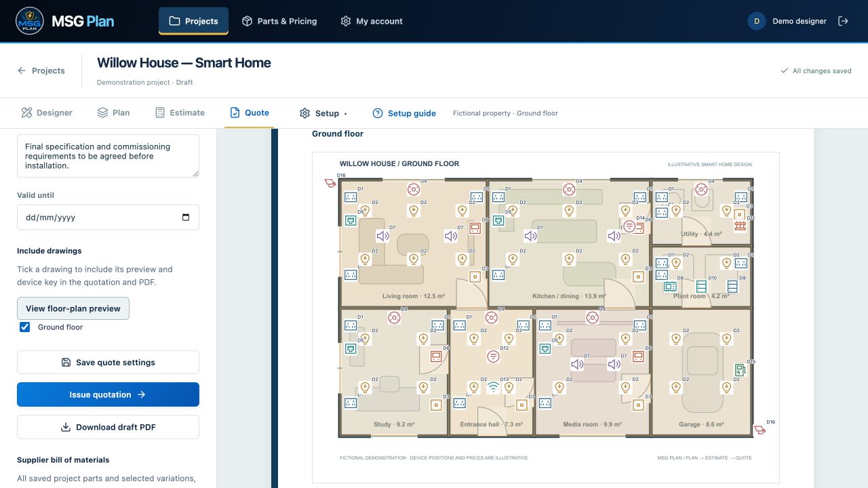The width and height of the screenshot is (868, 488).
Task: Click the MSG Plan logo icon
Action: click(29, 21)
